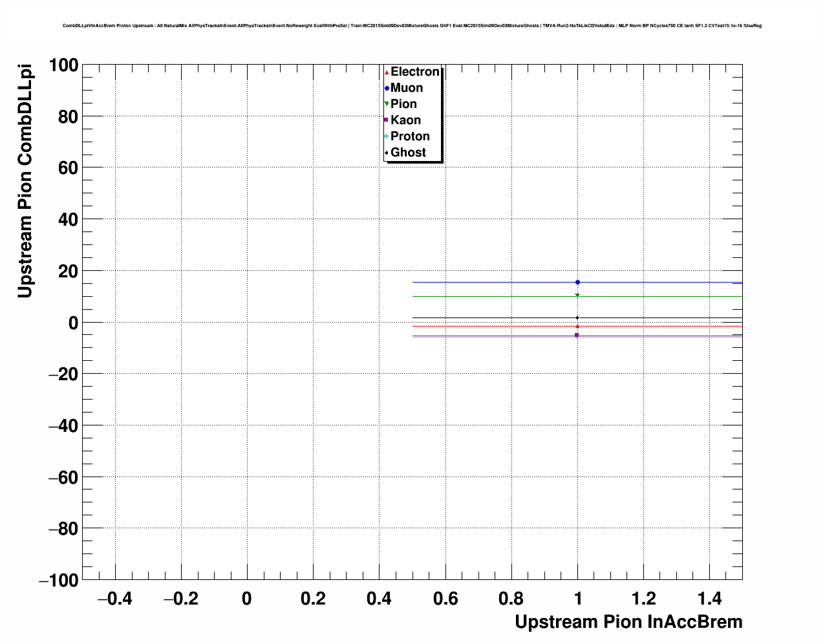This screenshot has height=644, width=825.
Task: Select the Kaon legend label
Action: tap(405, 120)
